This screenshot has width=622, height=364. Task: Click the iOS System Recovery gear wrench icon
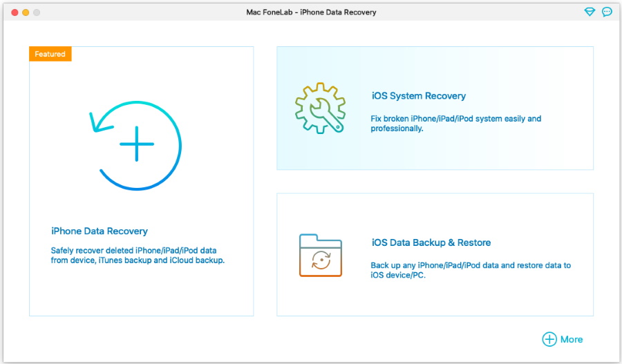(320, 108)
